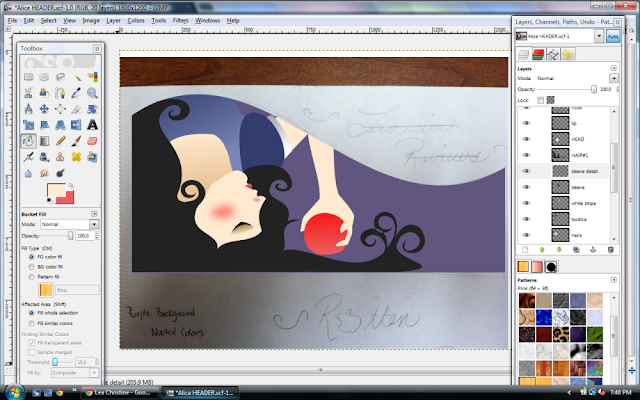Click the foreground color swatch
Screen dimensions: 640x400
pos(56,190)
